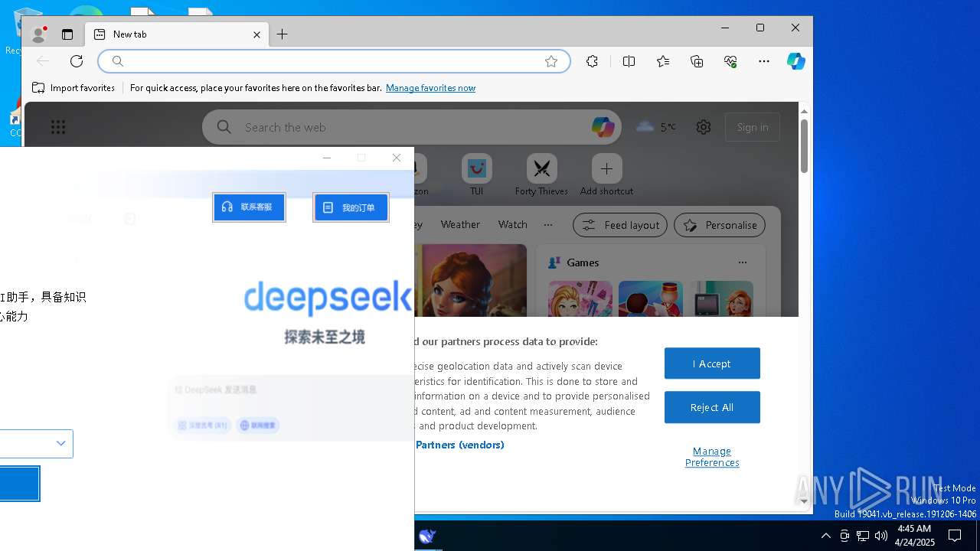Image resolution: width=980 pixels, height=551 pixels.
Task: Open the notification center icon
Action: (x=955, y=536)
